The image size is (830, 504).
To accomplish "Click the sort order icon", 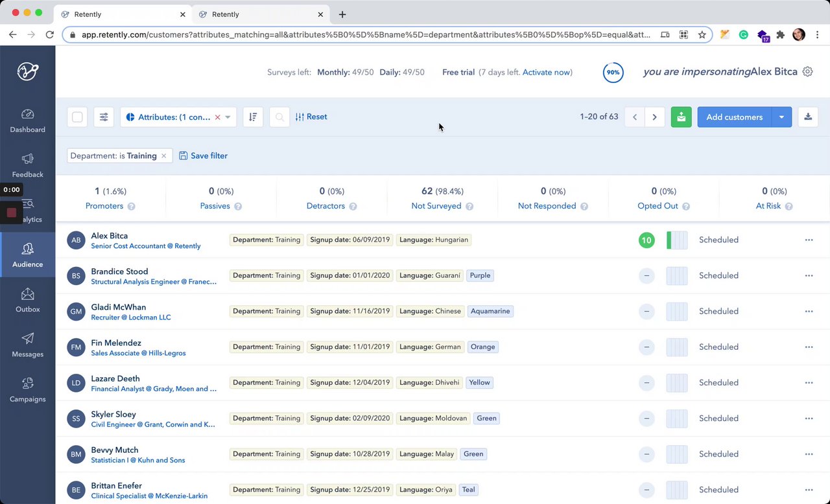I will [x=253, y=117].
